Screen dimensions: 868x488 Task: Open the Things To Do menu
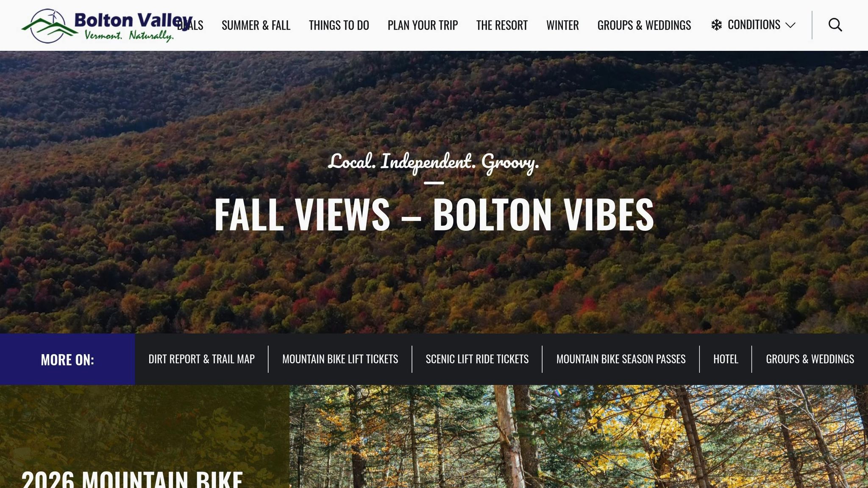click(339, 25)
